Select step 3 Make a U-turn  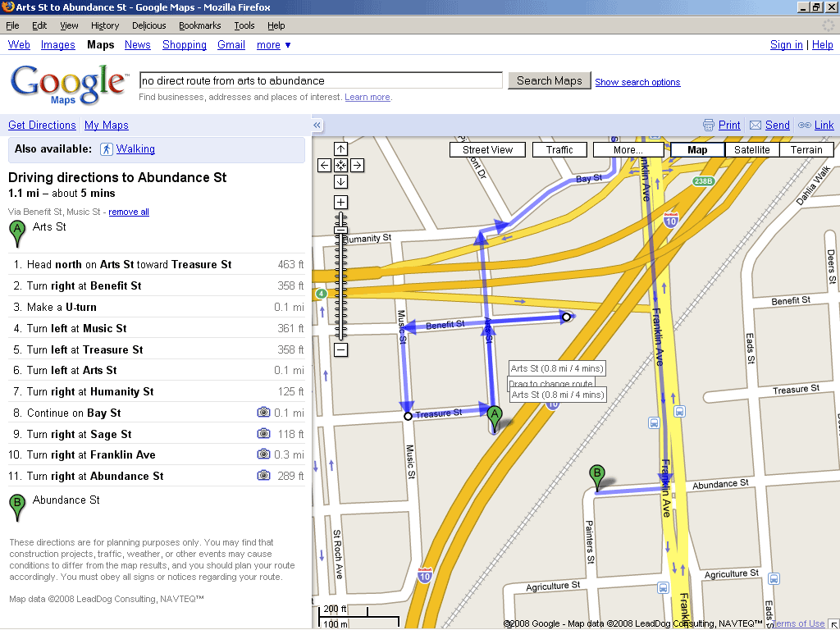tap(157, 307)
